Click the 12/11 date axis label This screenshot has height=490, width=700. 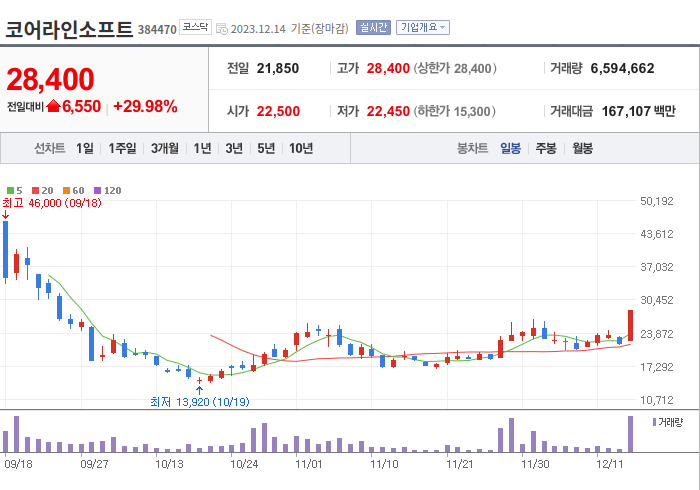[x=609, y=465]
